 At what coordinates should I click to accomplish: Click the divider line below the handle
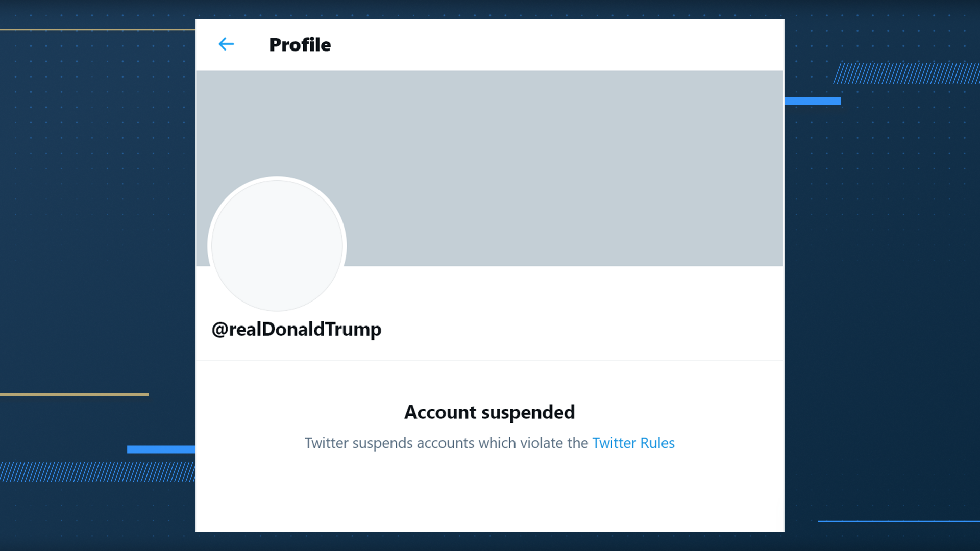pos(489,360)
